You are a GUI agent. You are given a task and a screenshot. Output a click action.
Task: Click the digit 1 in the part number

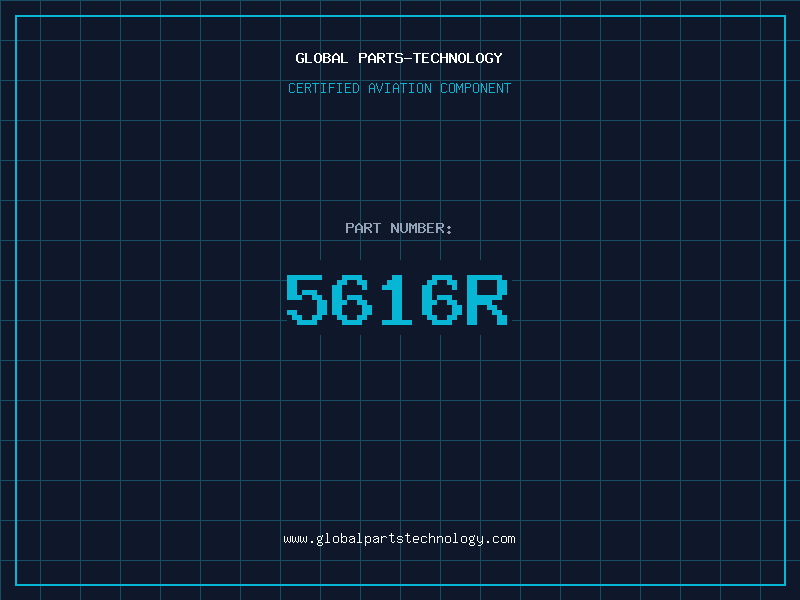point(397,300)
